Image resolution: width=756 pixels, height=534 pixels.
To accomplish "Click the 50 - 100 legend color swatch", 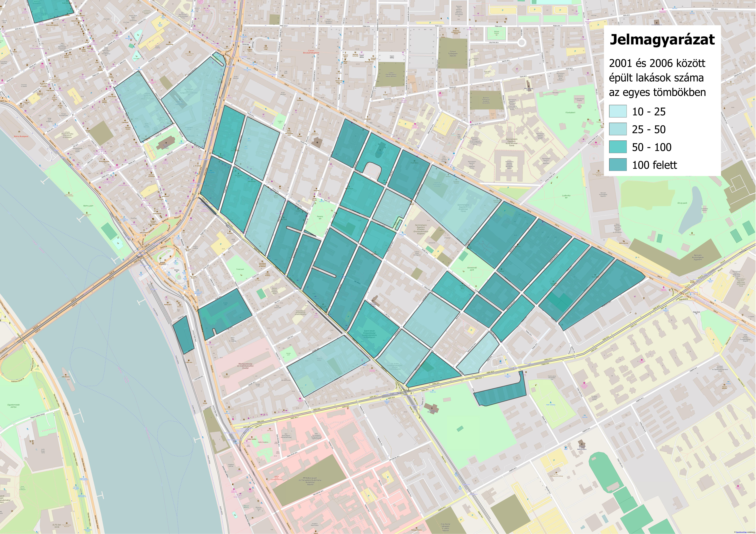I will coord(618,147).
